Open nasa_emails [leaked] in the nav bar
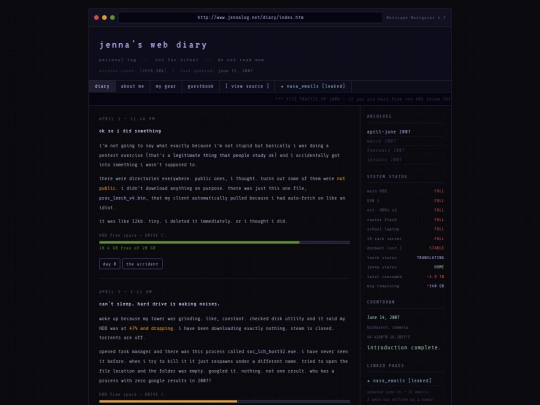Screen dimensions: 540x405 [313, 86]
